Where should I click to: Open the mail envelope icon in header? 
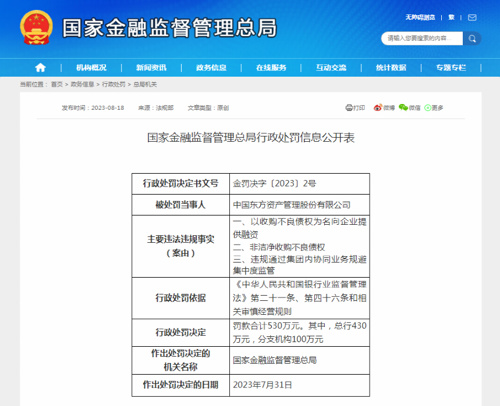pos(472,17)
